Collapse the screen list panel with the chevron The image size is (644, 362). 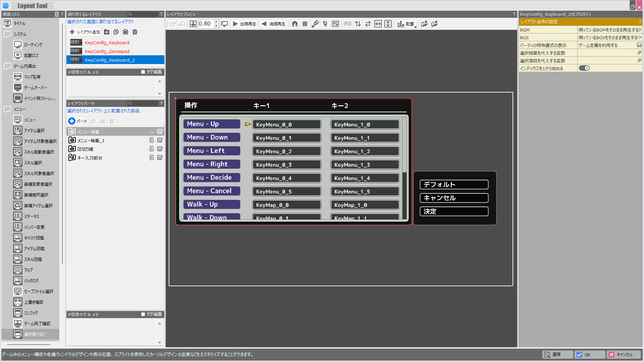pyautogui.click(x=56, y=14)
